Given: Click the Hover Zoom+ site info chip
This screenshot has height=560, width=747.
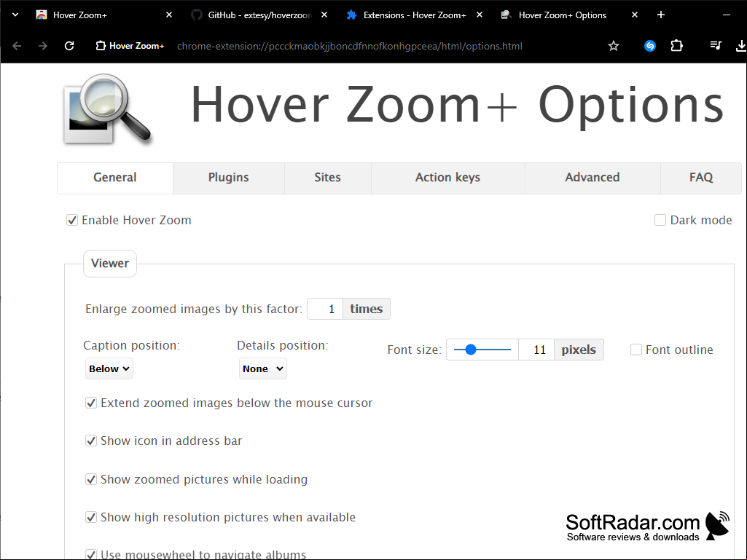Looking at the screenshot, I should tap(130, 46).
